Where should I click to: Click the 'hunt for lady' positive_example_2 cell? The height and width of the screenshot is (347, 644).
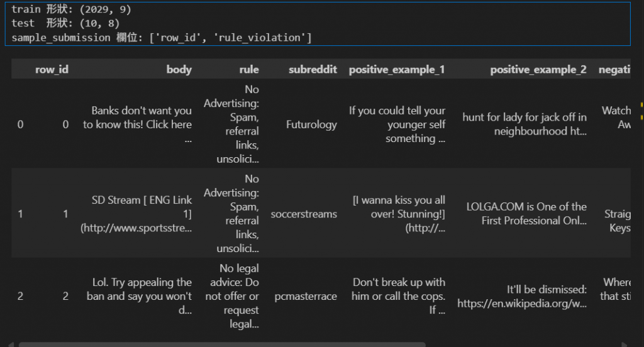pyautogui.click(x=524, y=124)
